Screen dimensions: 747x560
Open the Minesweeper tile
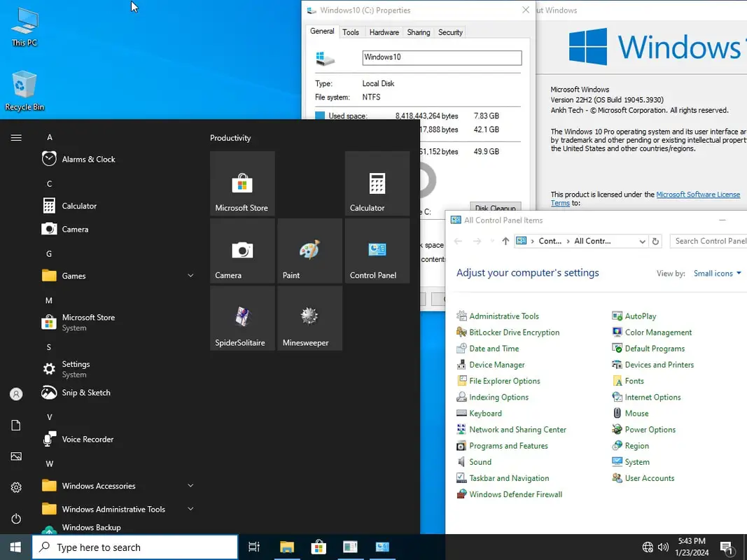(309, 318)
